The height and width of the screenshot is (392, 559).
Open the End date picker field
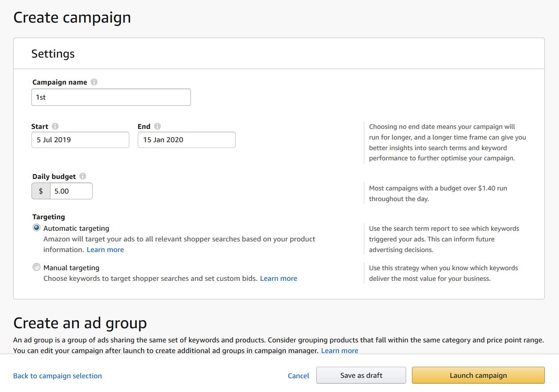coord(186,140)
